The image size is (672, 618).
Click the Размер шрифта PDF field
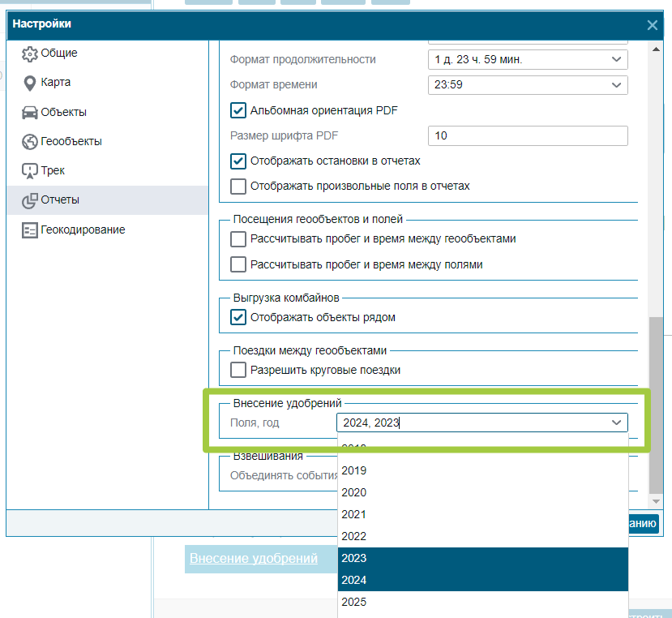point(528,135)
